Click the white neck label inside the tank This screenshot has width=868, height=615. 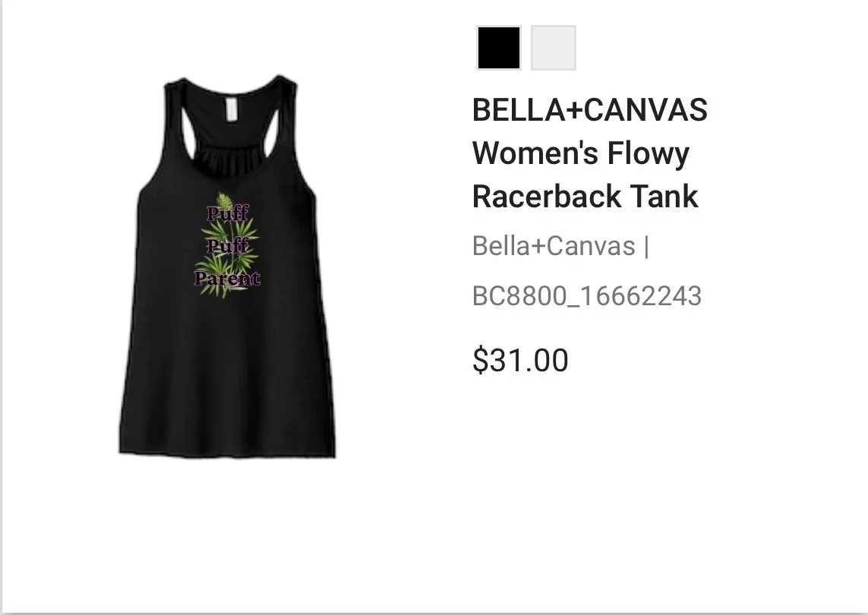click(232, 109)
